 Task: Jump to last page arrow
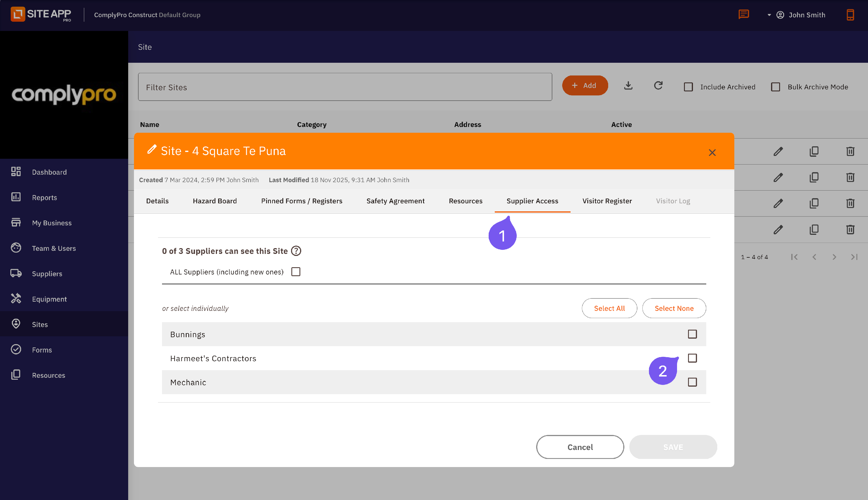[x=854, y=257]
